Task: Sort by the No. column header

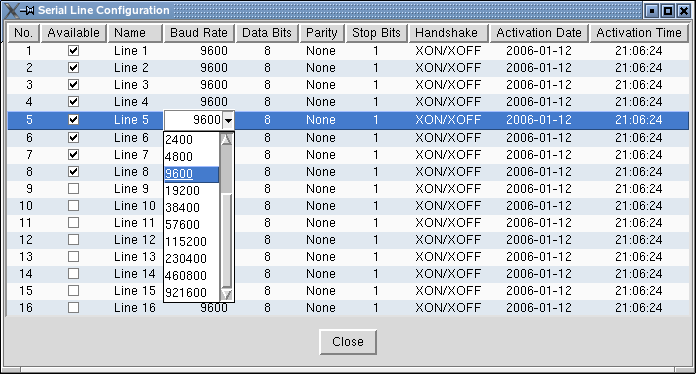Action: [x=24, y=33]
